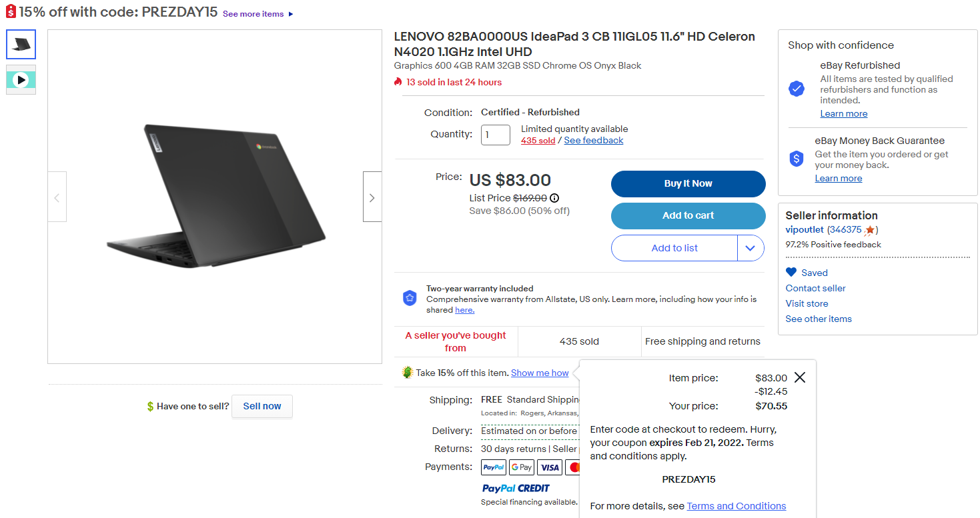Click the Google Pay payment icon
Image resolution: width=980 pixels, height=518 pixels.
tap(522, 467)
